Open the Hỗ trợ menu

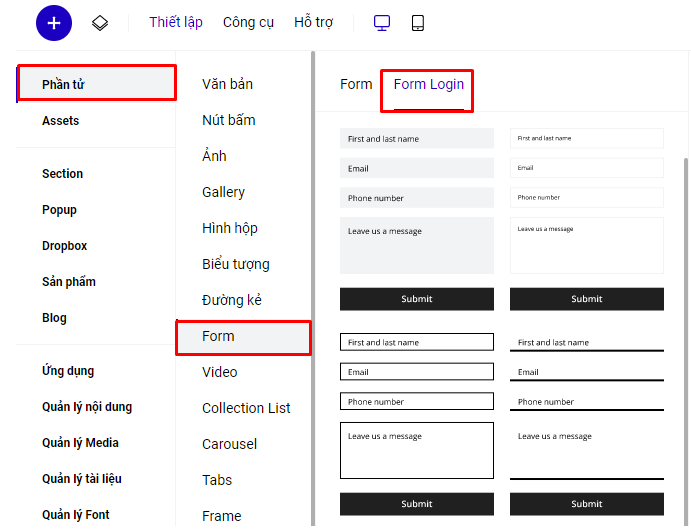tap(314, 22)
